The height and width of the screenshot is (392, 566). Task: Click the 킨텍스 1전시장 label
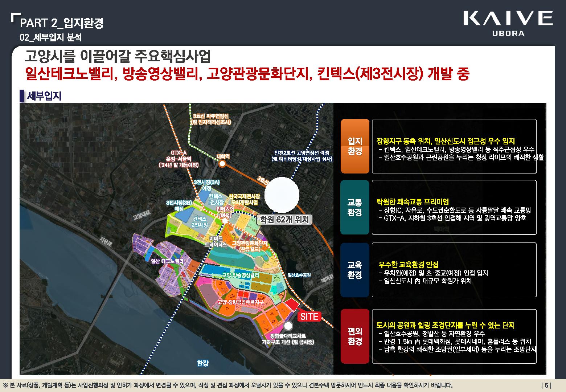(216, 199)
